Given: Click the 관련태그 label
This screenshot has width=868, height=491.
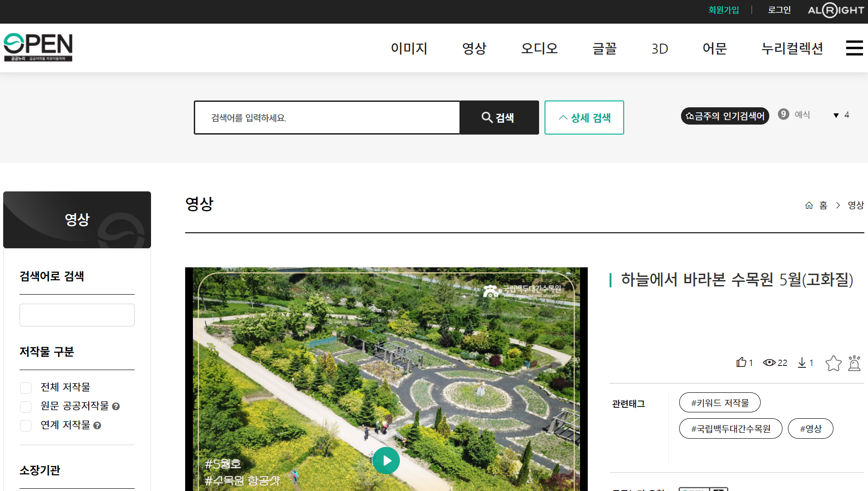Looking at the screenshot, I should click(x=629, y=404).
